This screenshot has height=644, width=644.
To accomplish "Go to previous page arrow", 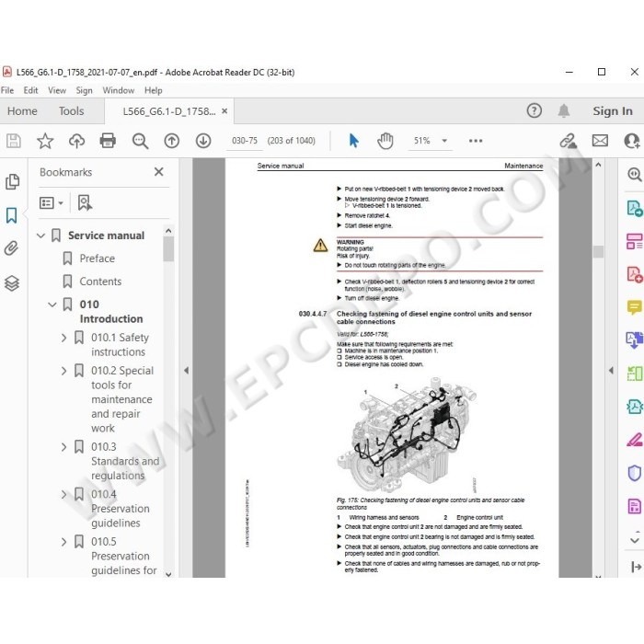I will coord(172,141).
